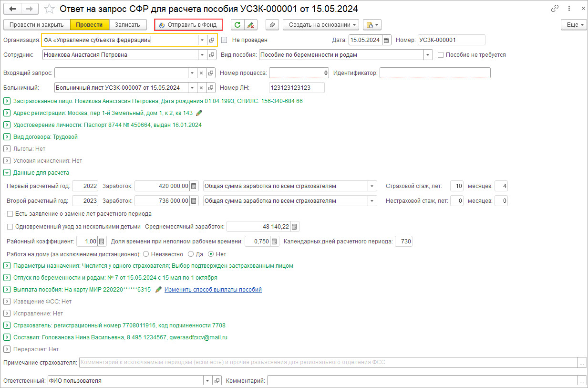This screenshot has width=588, height=388.
Task: Open calculator for Среднемесячный заработок field
Action: [295, 227]
